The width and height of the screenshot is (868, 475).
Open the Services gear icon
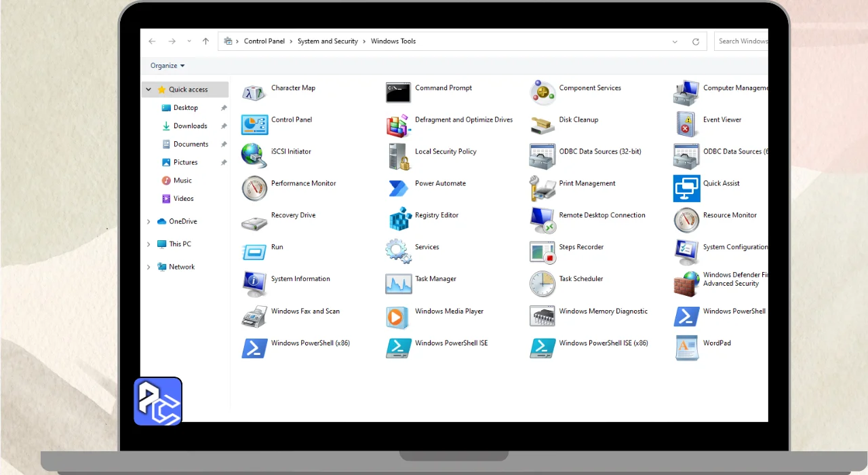tap(398, 251)
